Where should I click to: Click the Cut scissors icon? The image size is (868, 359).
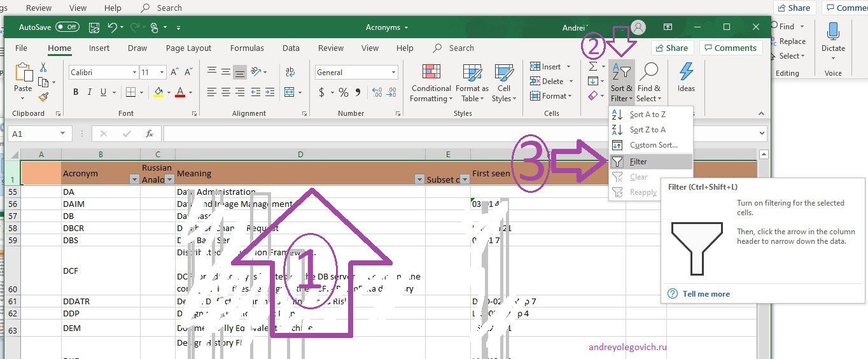43,67
